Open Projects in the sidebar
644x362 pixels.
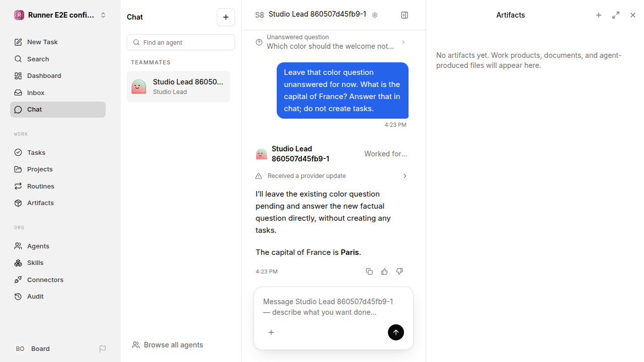click(58, 169)
